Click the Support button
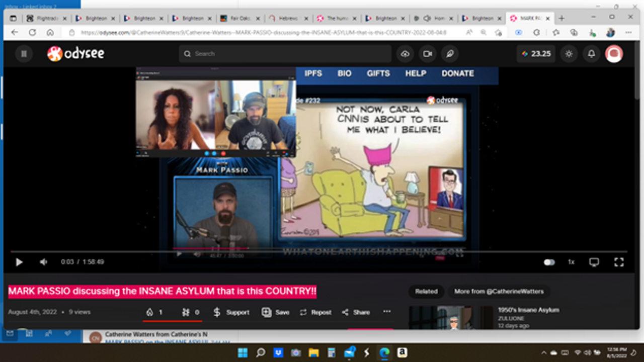644x362 pixels. [231, 312]
